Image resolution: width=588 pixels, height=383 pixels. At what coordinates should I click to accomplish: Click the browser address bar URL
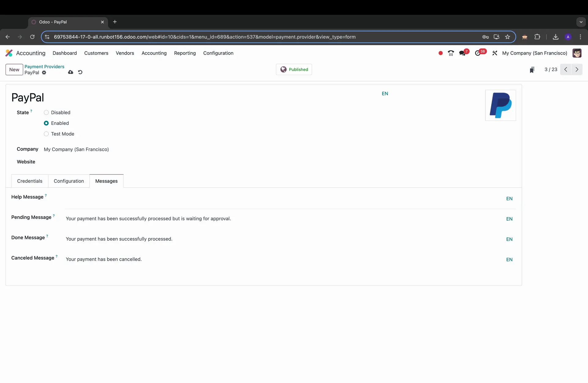click(205, 37)
